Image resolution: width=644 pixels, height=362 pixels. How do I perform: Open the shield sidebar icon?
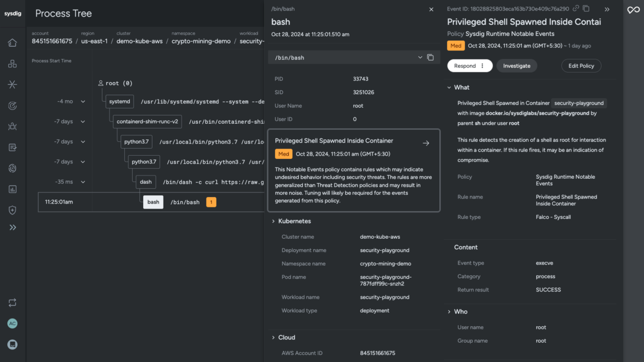click(x=12, y=210)
